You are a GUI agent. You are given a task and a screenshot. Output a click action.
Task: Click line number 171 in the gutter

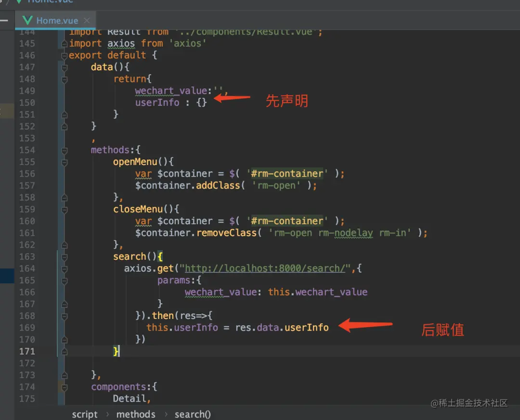pyautogui.click(x=27, y=351)
